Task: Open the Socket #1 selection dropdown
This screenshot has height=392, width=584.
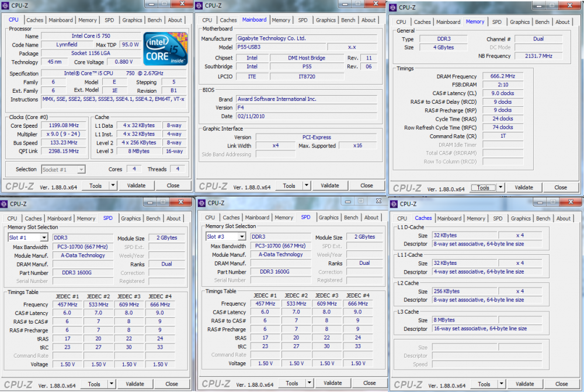Action: [x=81, y=170]
